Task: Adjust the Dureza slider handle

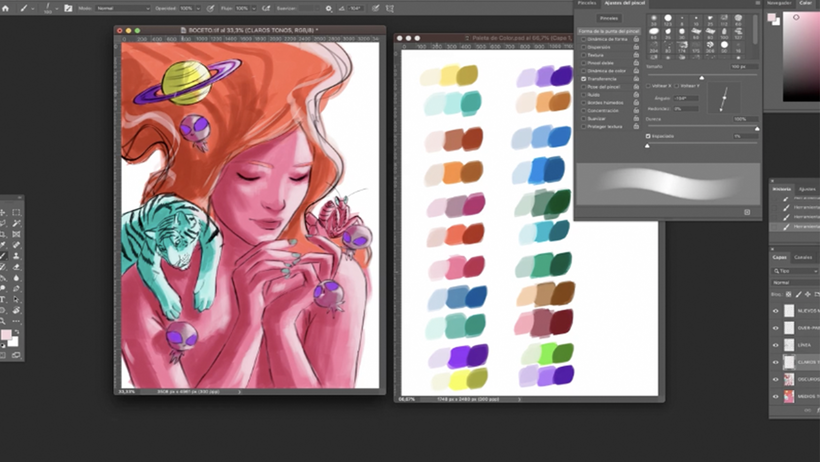Action: click(x=757, y=128)
